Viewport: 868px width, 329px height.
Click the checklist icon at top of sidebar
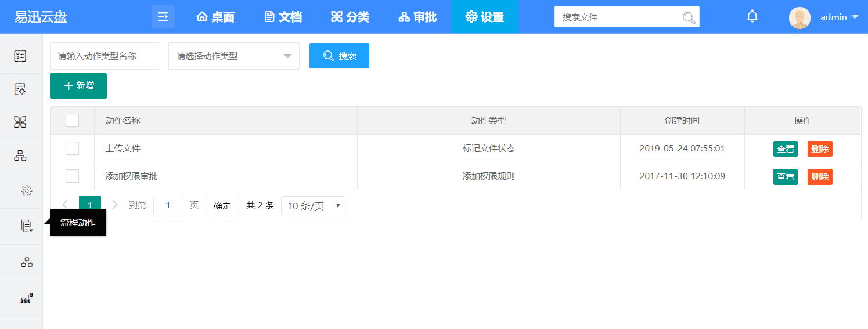tap(20, 56)
